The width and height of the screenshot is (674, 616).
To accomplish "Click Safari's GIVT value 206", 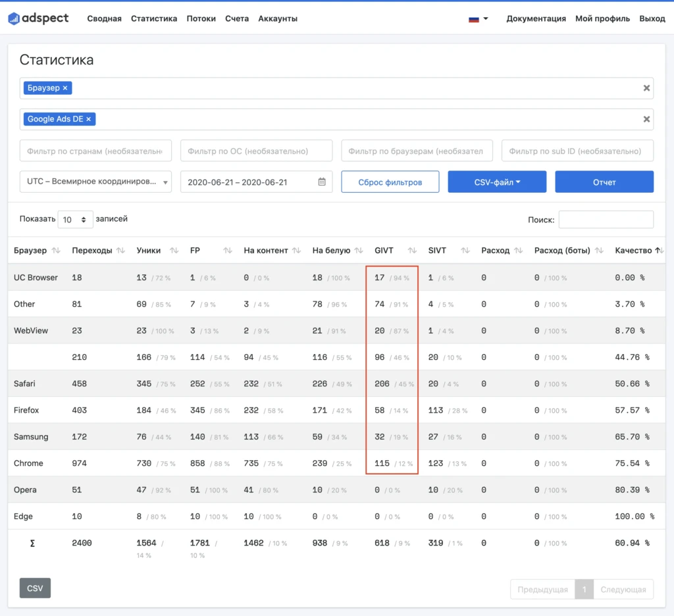I will coord(382,384).
